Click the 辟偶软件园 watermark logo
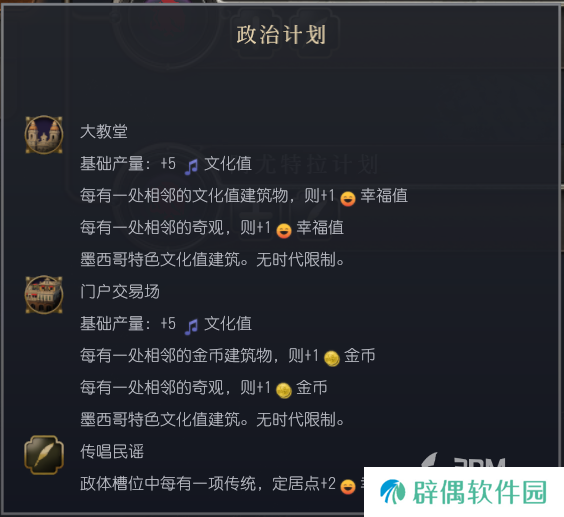The width and height of the screenshot is (564, 517). click(x=464, y=492)
